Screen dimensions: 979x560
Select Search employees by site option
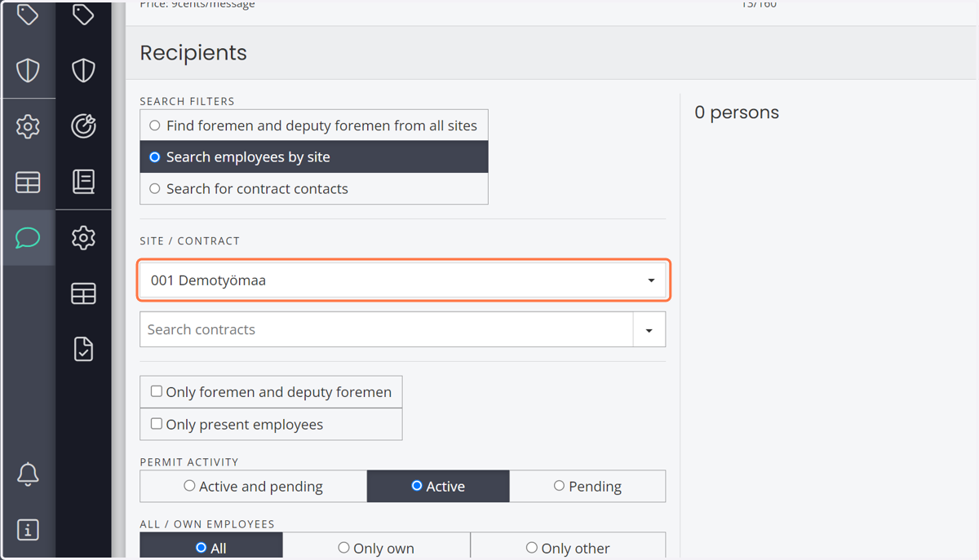(x=314, y=157)
